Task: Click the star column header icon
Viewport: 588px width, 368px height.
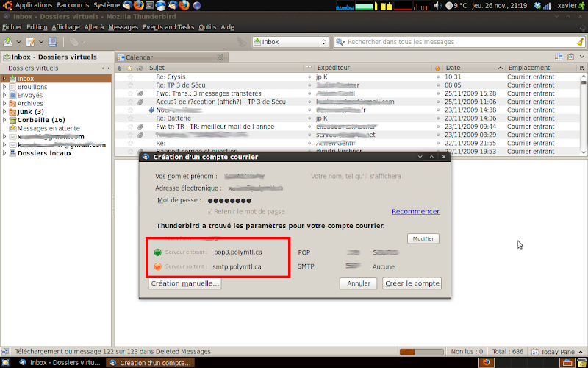Action: click(130, 68)
